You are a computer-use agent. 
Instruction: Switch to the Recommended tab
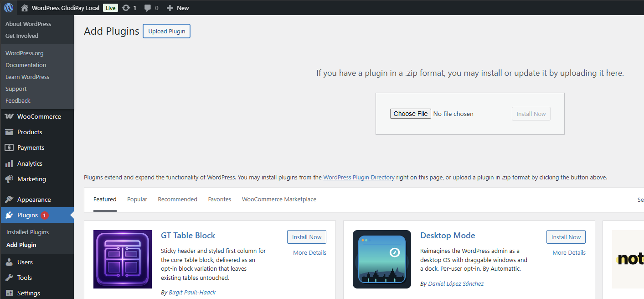(177, 199)
